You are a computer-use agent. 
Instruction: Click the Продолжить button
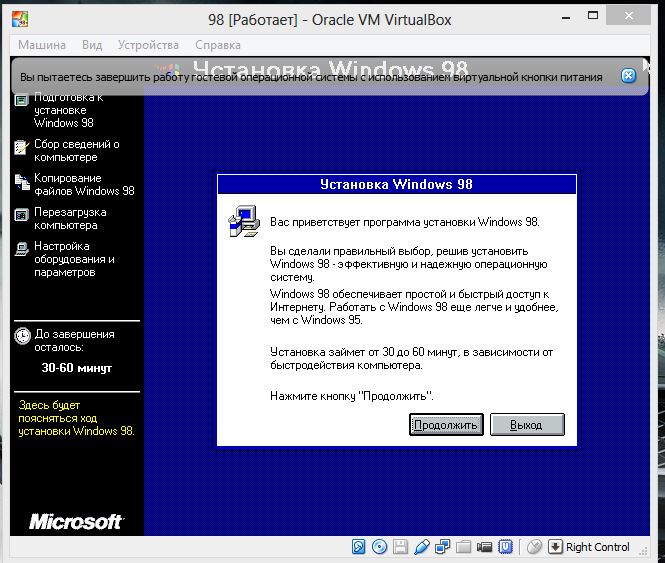tap(446, 424)
